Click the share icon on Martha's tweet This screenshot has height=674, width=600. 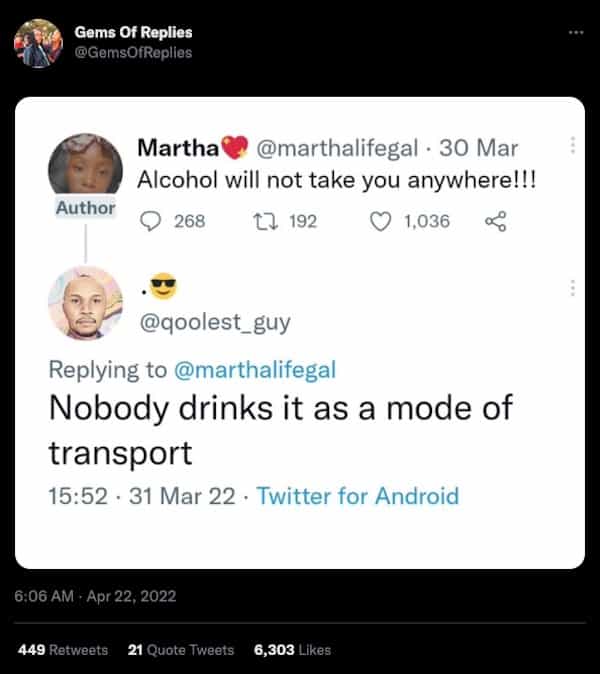click(x=494, y=222)
